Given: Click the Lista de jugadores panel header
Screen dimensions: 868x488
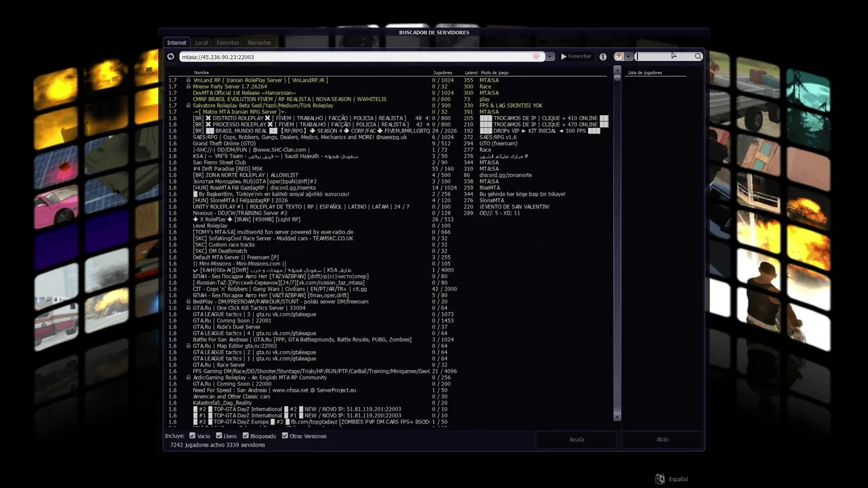Looking at the screenshot, I should click(x=645, y=73).
